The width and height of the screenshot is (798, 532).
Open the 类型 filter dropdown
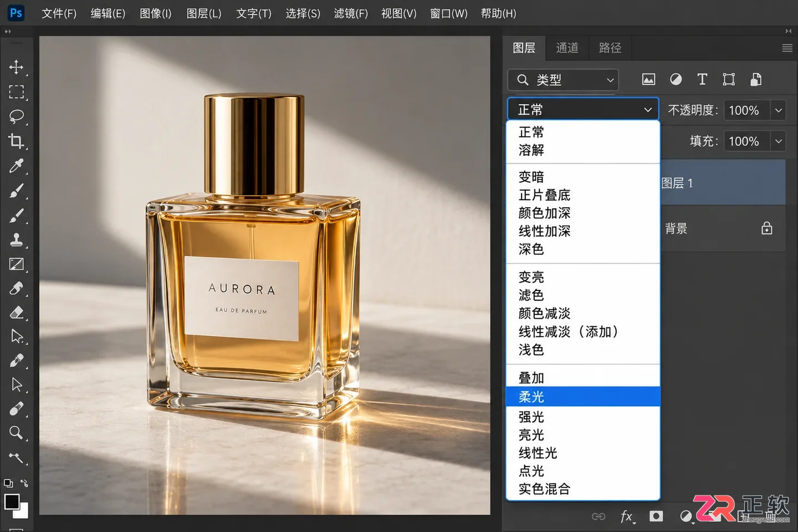[563, 80]
